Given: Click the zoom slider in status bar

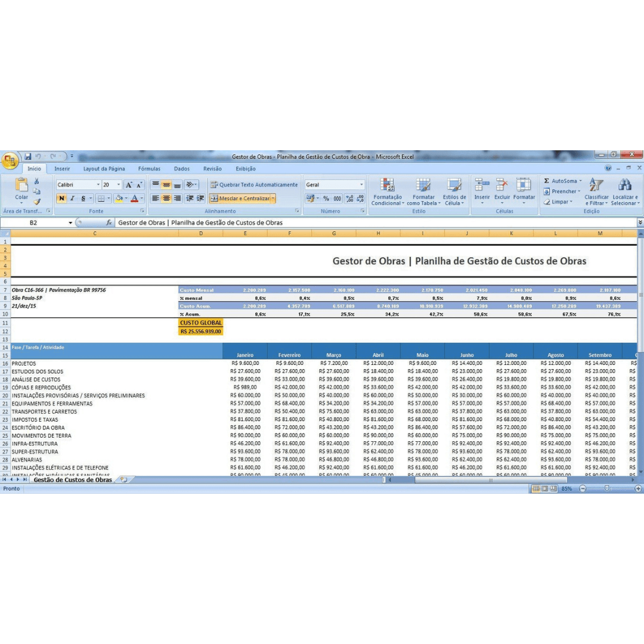Looking at the screenshot, I should pyautogui.click(x=606, y=488).
